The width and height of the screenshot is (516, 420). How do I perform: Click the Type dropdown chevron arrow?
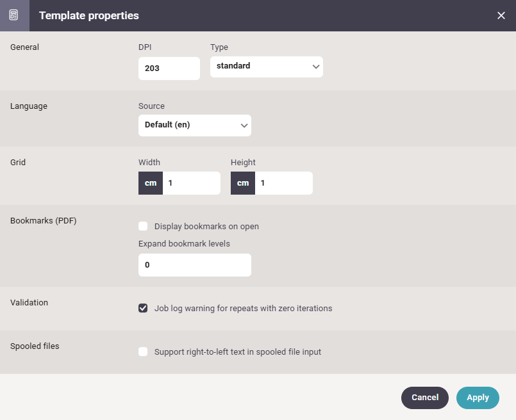click(x=315, y=67)
